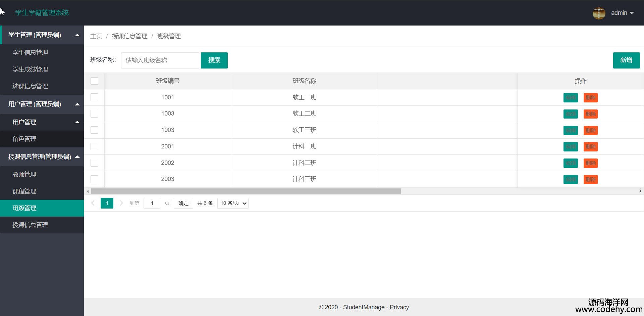The width and height of the screenshot is (644, 316).
Task: Edit the 计科一班 row
Action: [x=571, y=147]
